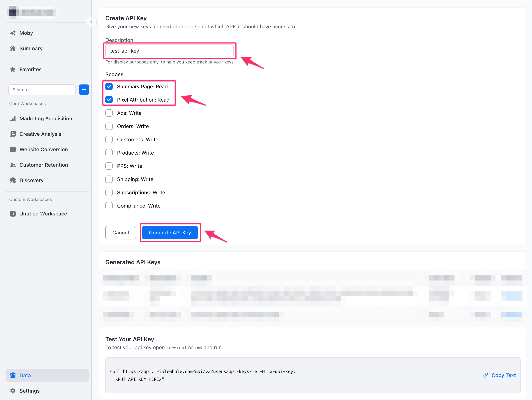The image size is (532, 400).
Task: Click Generate API Key button
Action: pos(170,232)
